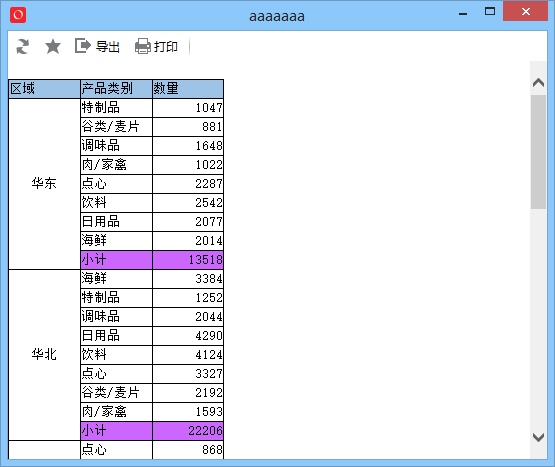This screenshot has height=467, width=555.
Task: Select 饮料 row in 华东 group
Action: (116, 203)
